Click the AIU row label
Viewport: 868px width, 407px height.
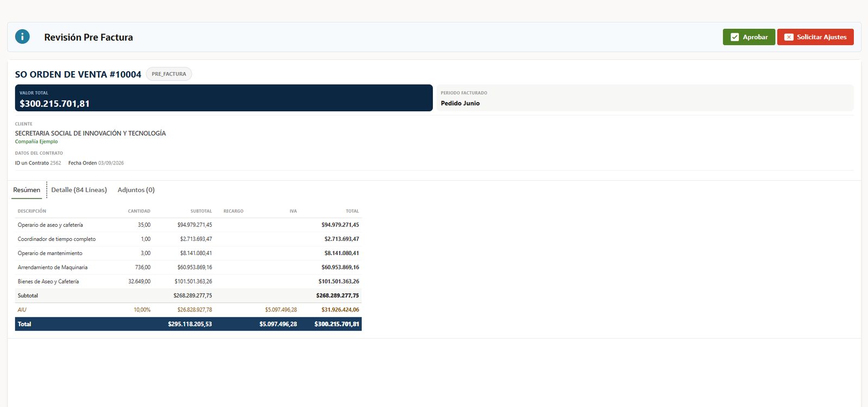click(x=22, y=310)
